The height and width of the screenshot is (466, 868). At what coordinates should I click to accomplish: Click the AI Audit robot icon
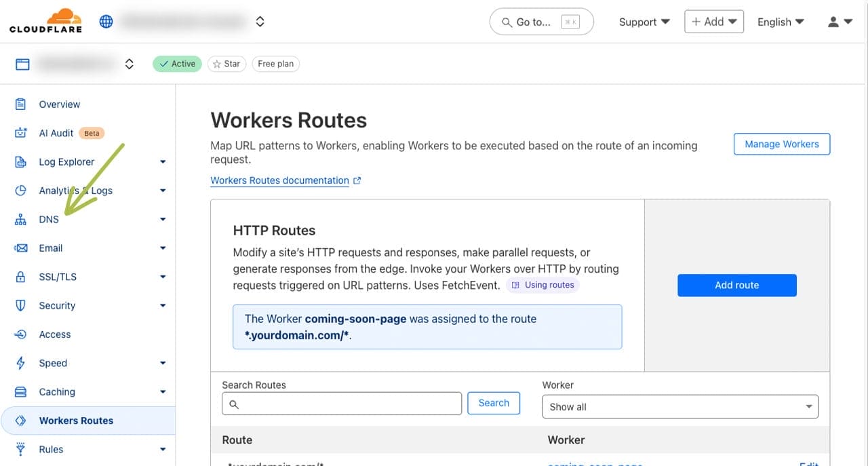click(x=20, y=133)
